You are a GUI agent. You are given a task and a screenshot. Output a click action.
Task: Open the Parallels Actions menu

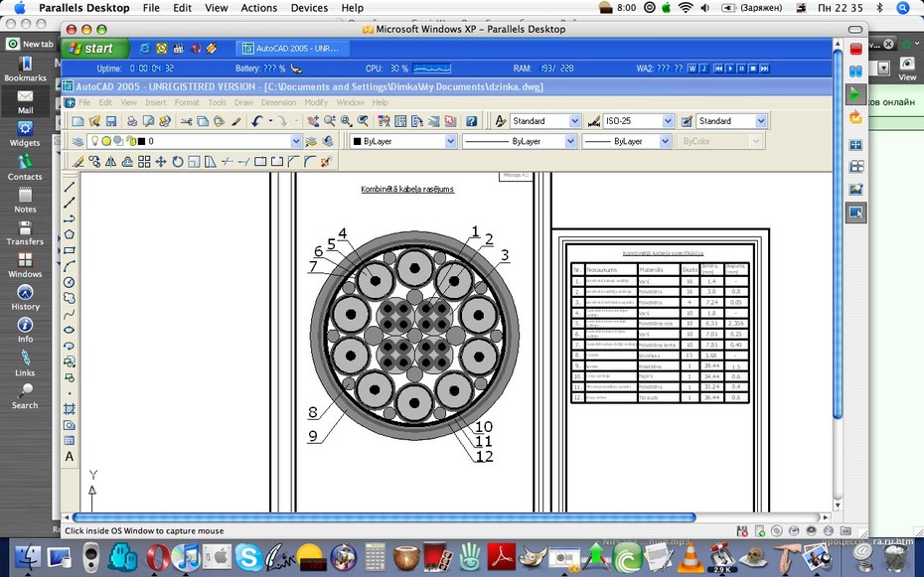tap(258, 8)
